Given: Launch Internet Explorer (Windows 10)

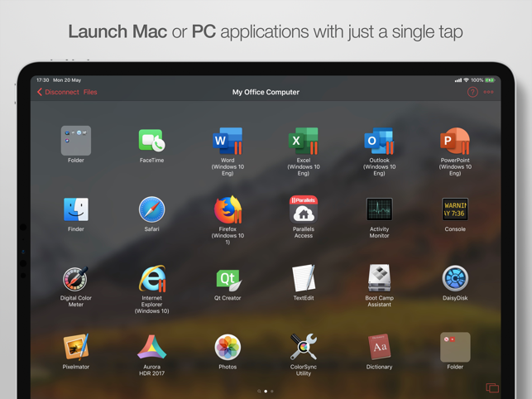Looking at the screenshot, I should tap(152, 278).
